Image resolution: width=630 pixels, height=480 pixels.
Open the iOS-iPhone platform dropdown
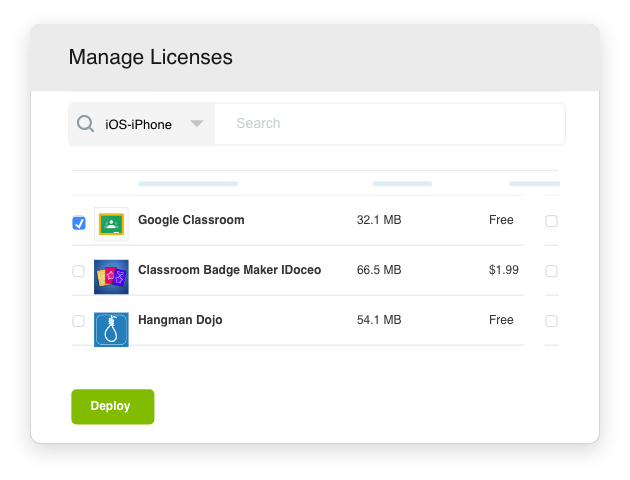click(141, 124)
